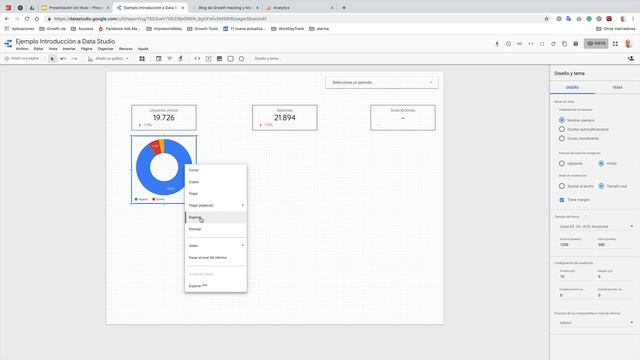This screenshot has height=360, width=640.
Task: Open the Google apps grid
Action: (615, 44)
